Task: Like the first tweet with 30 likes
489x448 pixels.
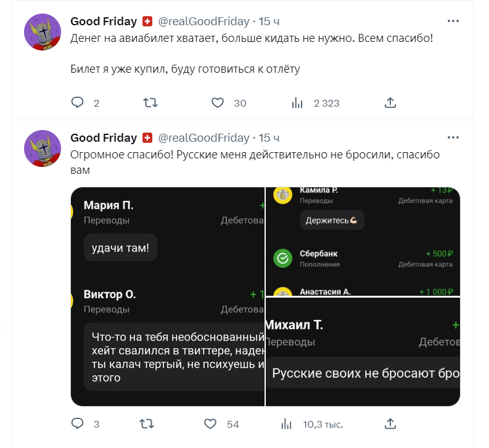Action: (x=218, y=103)
